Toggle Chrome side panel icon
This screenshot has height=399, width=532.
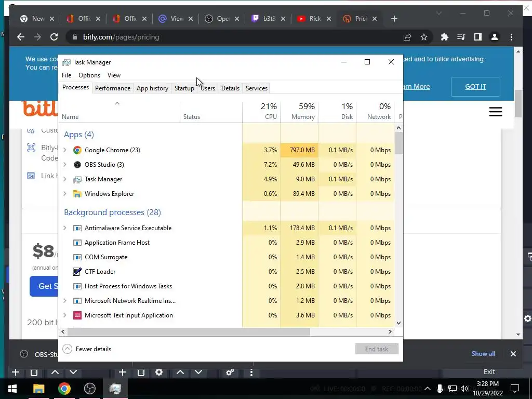pos(478,37)
